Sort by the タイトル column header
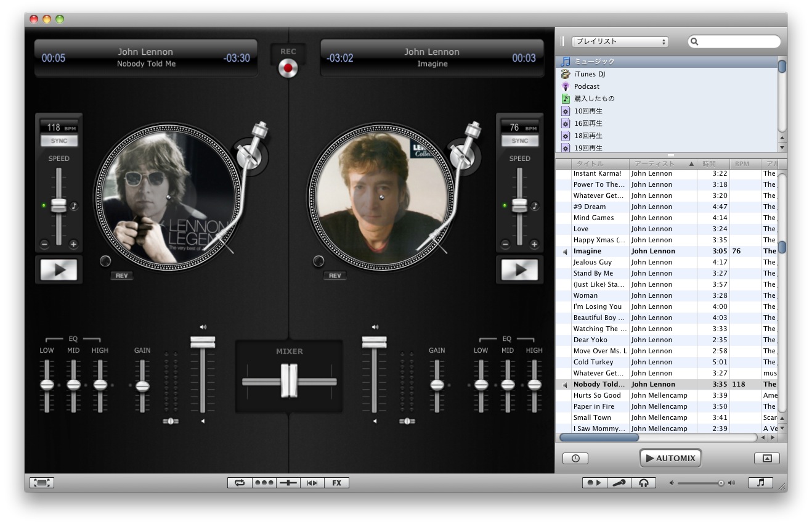This screenshot has height=529, width=812. [x=600, y=164]
